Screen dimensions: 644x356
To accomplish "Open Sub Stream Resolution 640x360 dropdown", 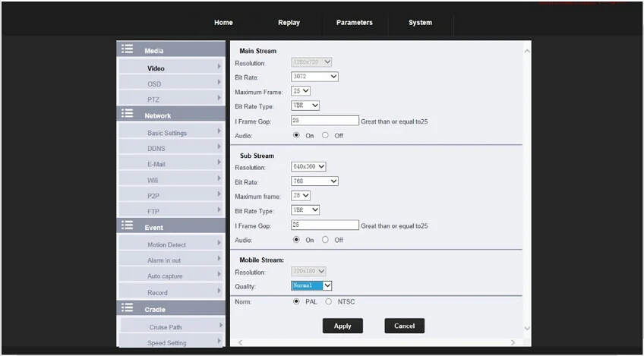I will 308,166.
